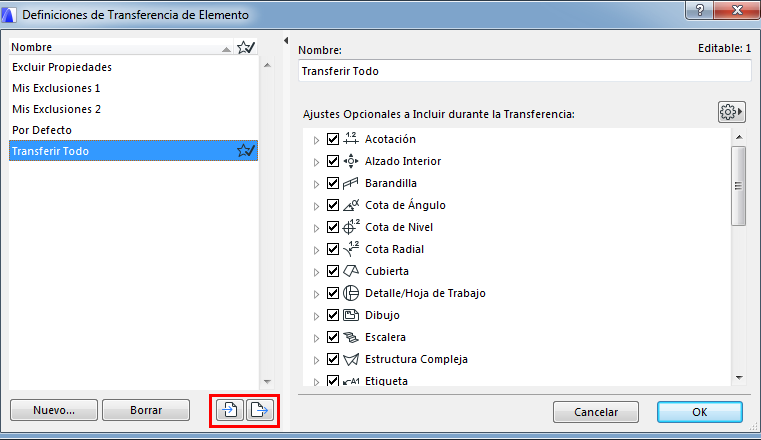
Task: Click the Escalera stair icon
Action: 351,337
